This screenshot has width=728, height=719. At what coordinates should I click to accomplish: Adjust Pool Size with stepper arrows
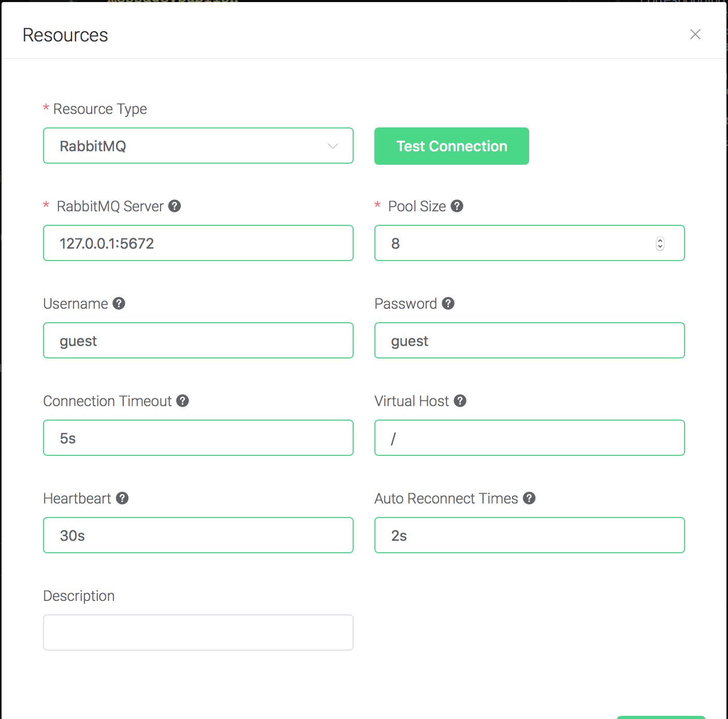660,243
